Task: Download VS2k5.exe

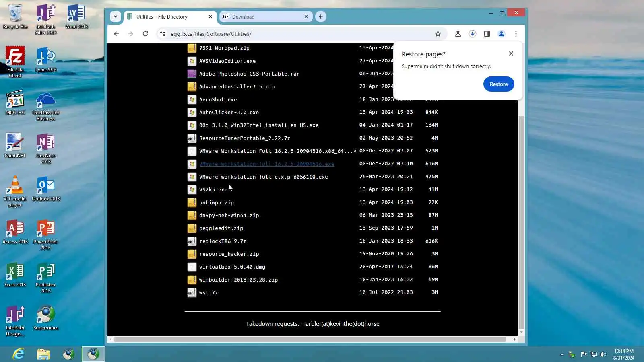Action: click(x=213, y=189)
